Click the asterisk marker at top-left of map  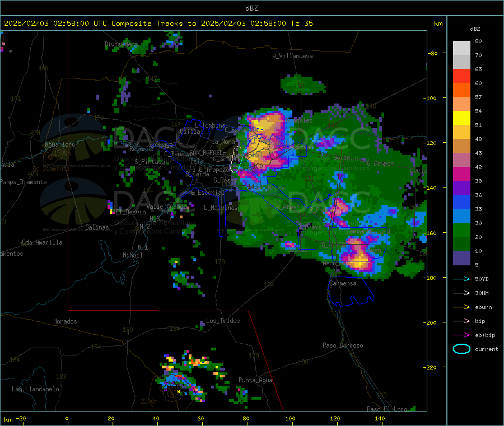pos(10,51)
